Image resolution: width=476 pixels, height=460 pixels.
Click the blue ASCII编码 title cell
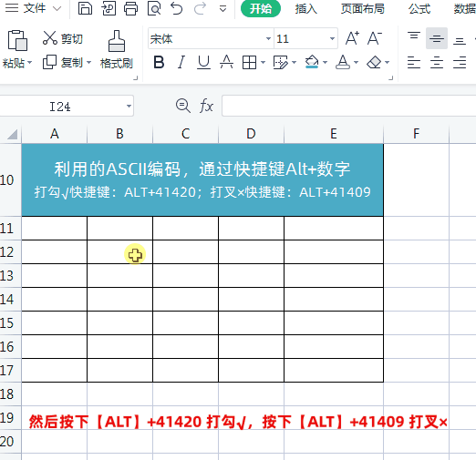tap(202, 179)
